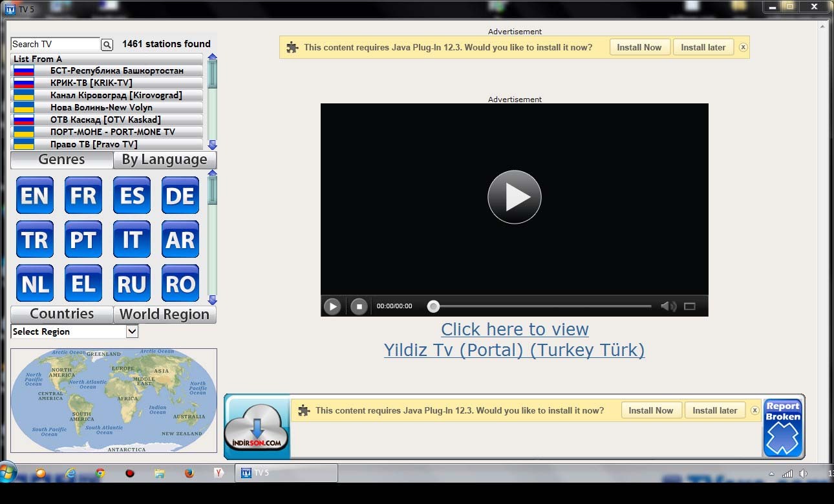Open the Select Region dropdown
Viewport: 834px width, 504px height.
pos(74,331)
